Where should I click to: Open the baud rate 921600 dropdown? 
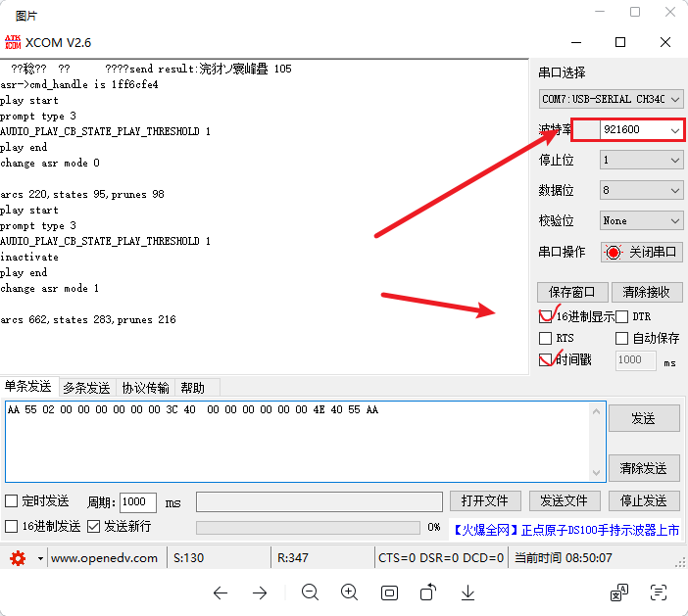(641, 130)
